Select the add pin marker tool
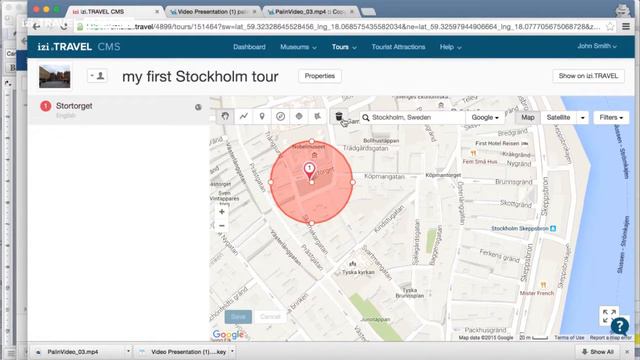This screenshot has width=640, height=360. [262, 116]
